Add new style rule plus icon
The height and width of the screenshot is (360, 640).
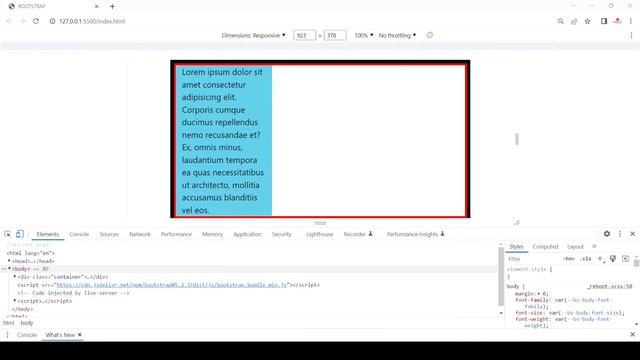tap(600, 259)
